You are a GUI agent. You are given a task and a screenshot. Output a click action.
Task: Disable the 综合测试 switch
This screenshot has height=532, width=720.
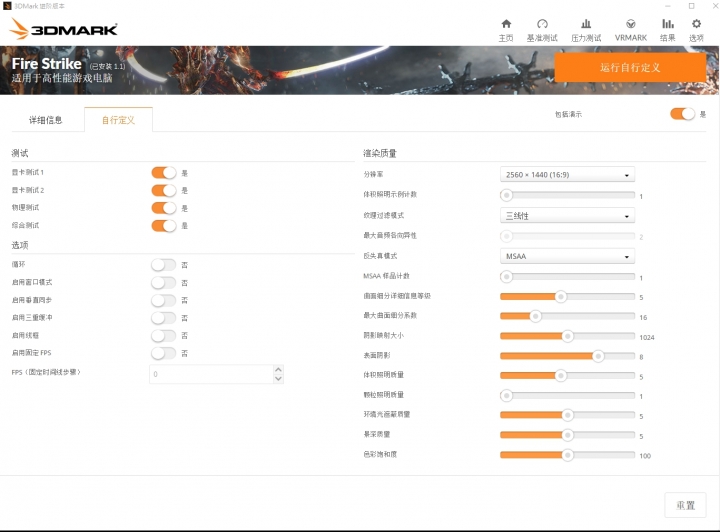point(163,225)
